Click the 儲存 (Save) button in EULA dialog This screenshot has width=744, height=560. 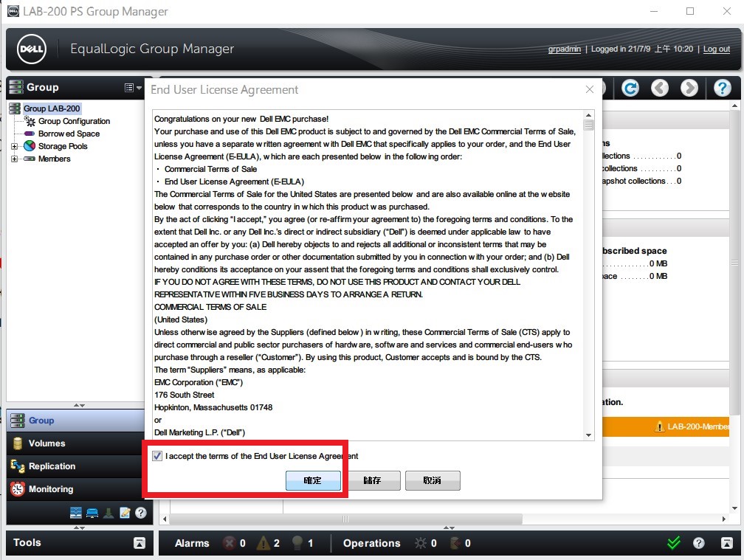coord(373,480)
